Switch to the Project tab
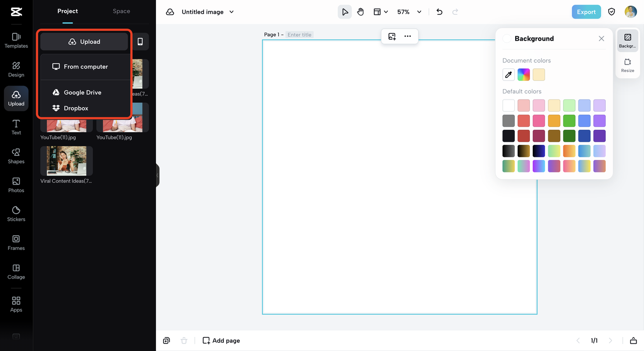Image resolution: width=644 pixels, height=351 pixels. pyautogui.click(x=67, y=11)
